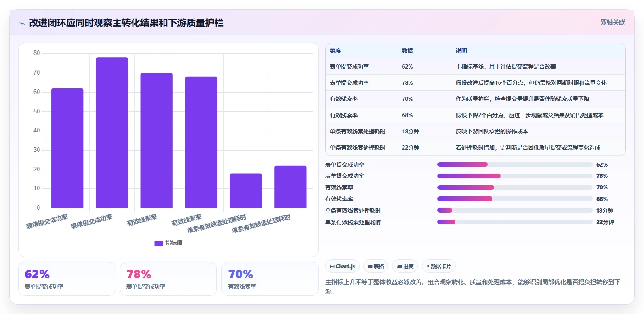The width and height of the screenshot is (644, 314).
Task: Click the footnote starting 主指标上升不等于整体收益
Action: pyautogui.click(x=473, y=287)
